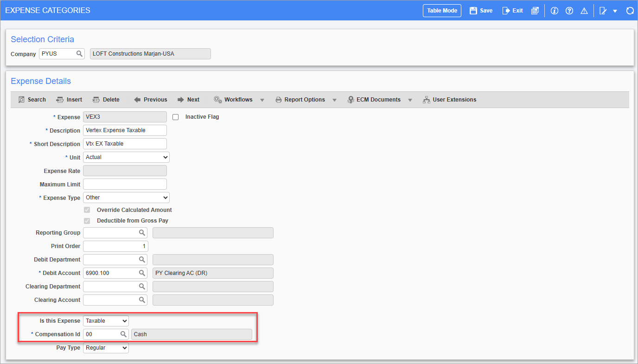Open User Extensions

[449, 100]
